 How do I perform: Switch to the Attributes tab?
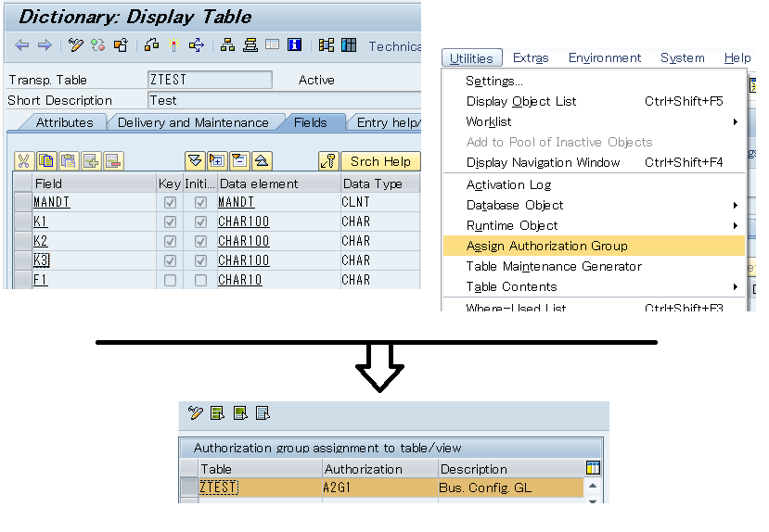point(64,122)
